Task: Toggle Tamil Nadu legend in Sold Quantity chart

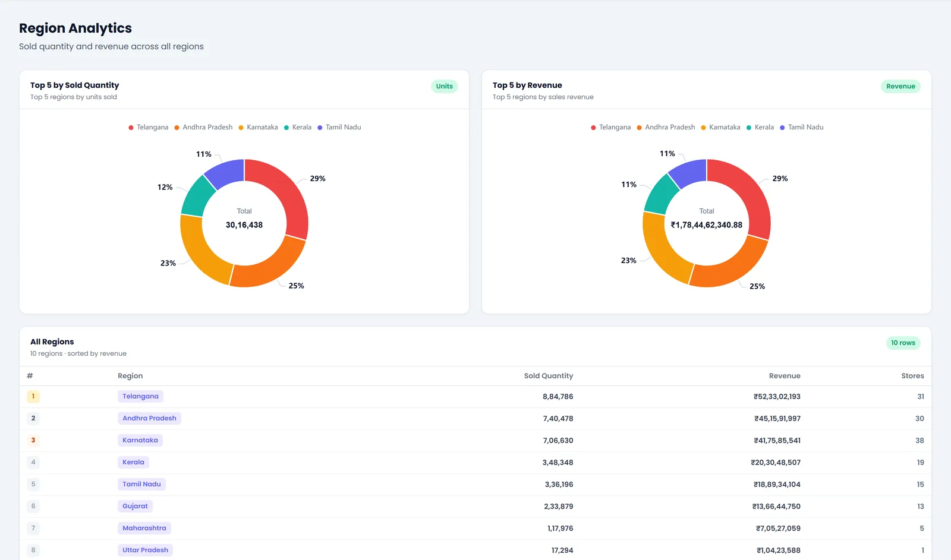Action: pos(339,127)
